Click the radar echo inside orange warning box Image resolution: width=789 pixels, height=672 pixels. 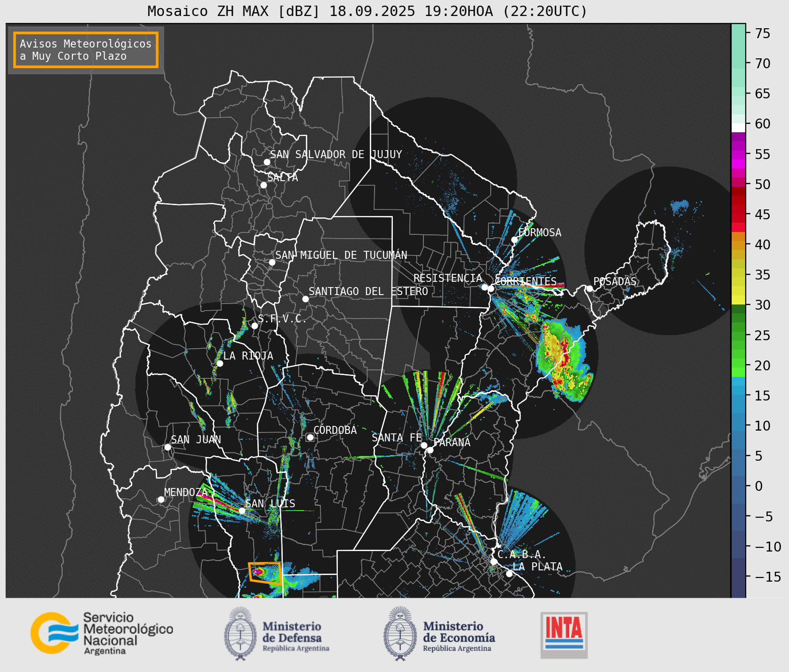pyautogui.click(x=259, y=572)
